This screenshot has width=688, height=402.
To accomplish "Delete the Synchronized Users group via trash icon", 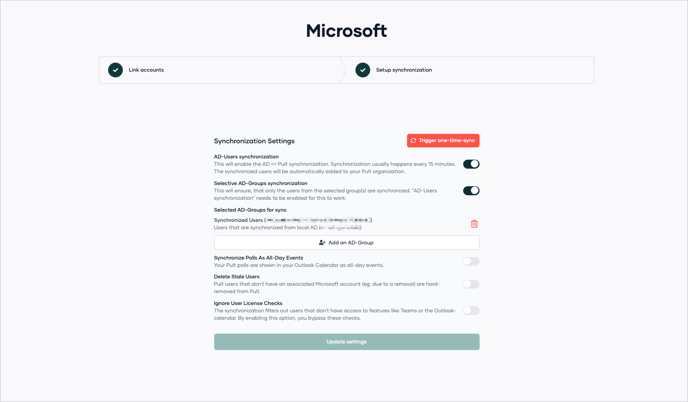I will tap(474, 224).
